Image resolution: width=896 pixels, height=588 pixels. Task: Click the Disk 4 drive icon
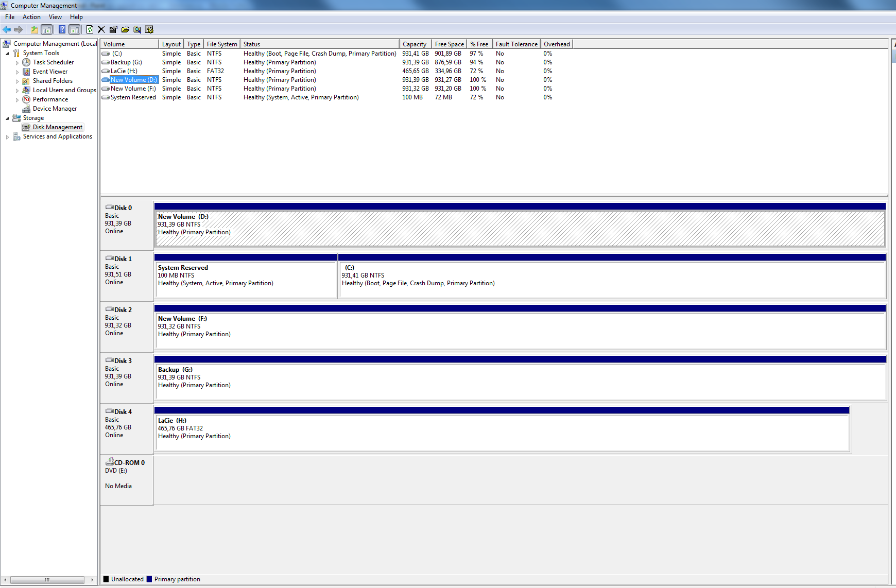click(110, 411)
